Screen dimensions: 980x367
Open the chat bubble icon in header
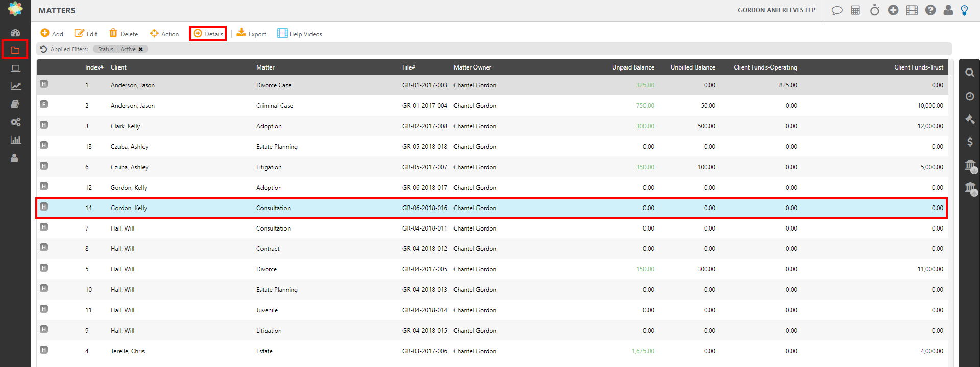[x=837, y=10]
